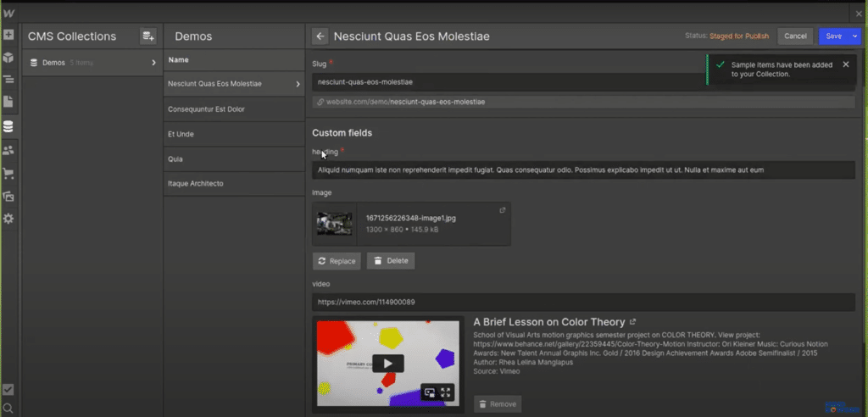Play the Color Theory video preview
Image resolution: width=868 pixels, height=417 pixels.
(x=388, y=364)
